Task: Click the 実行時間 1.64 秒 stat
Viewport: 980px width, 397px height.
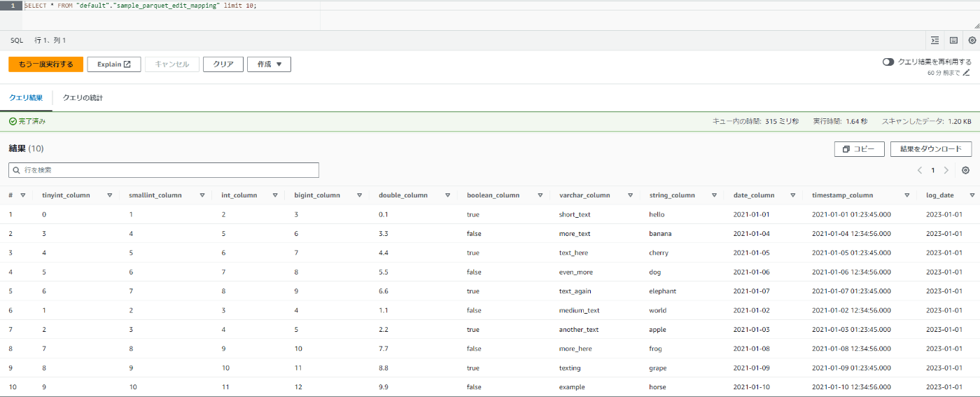Action: tap(840, 121)
